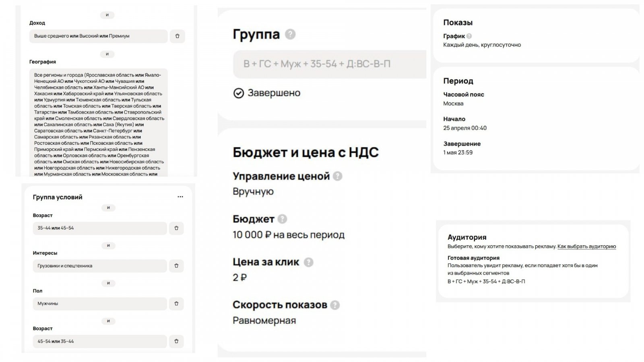This screenshot has width=644, height=362.
Task: Click the Бюджет и цена с НДС heading
Action: [x=305, y=152]
